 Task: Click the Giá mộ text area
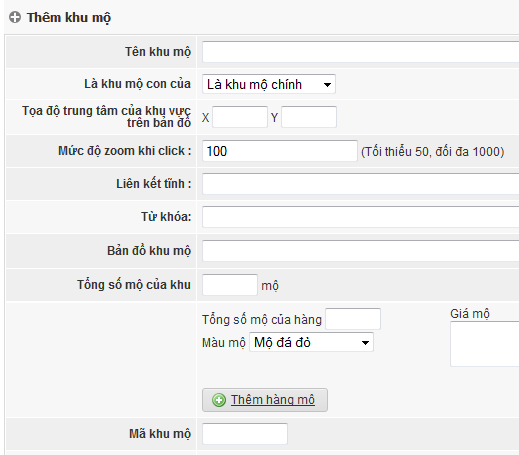[x=484, y=344]
